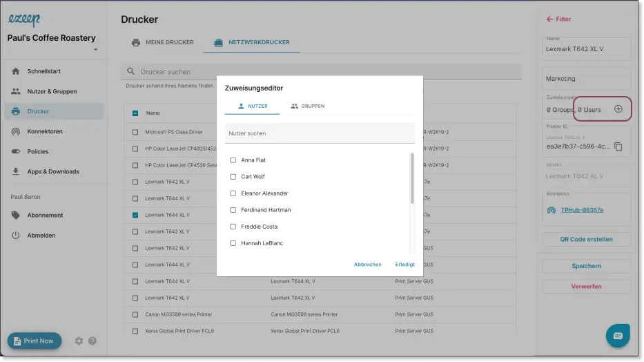Expand the Paul's Coffee Roastery organization dropdown
Viewport: 644px width, 362px height.
(96, 50)
